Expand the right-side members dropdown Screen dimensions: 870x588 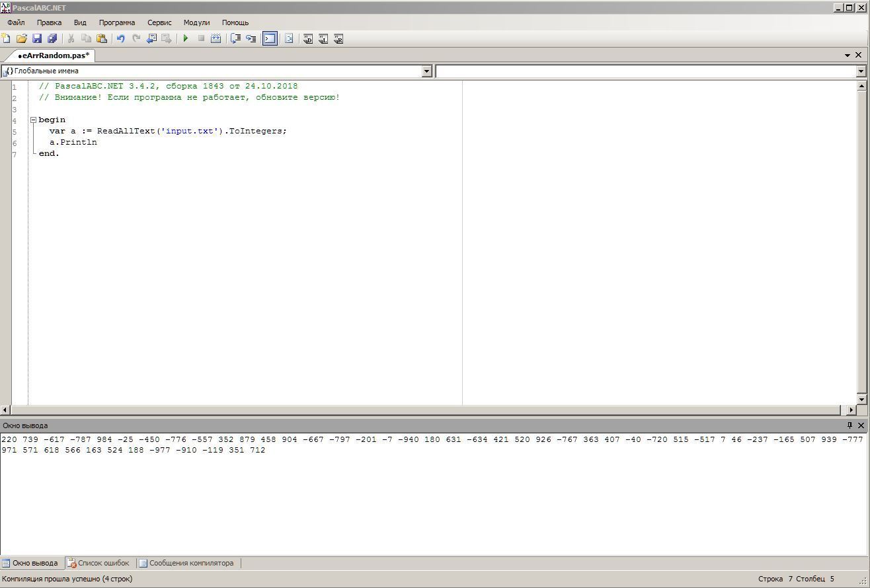pyautogui.click(x=861, y=71)
